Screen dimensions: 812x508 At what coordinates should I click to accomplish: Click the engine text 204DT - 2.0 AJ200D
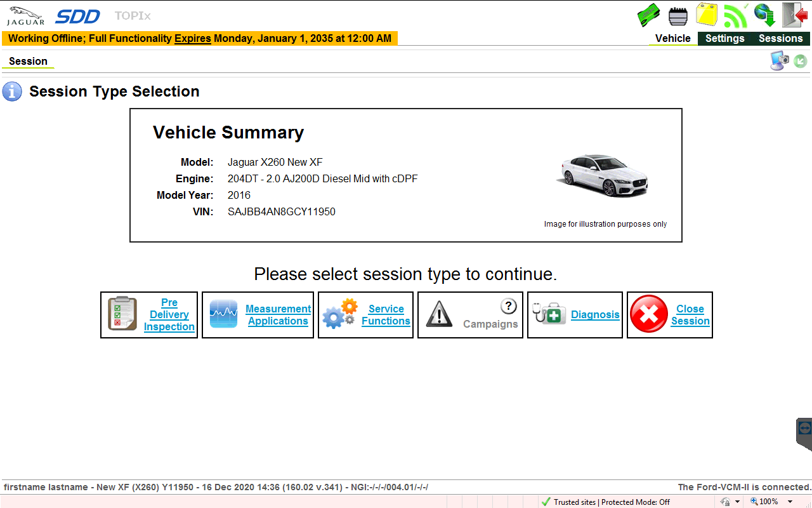[274, 179]
